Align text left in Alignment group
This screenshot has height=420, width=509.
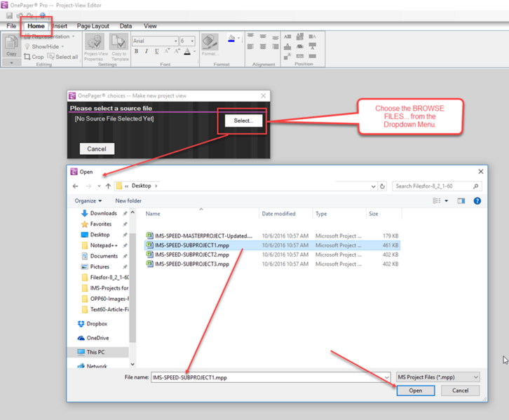250,47
